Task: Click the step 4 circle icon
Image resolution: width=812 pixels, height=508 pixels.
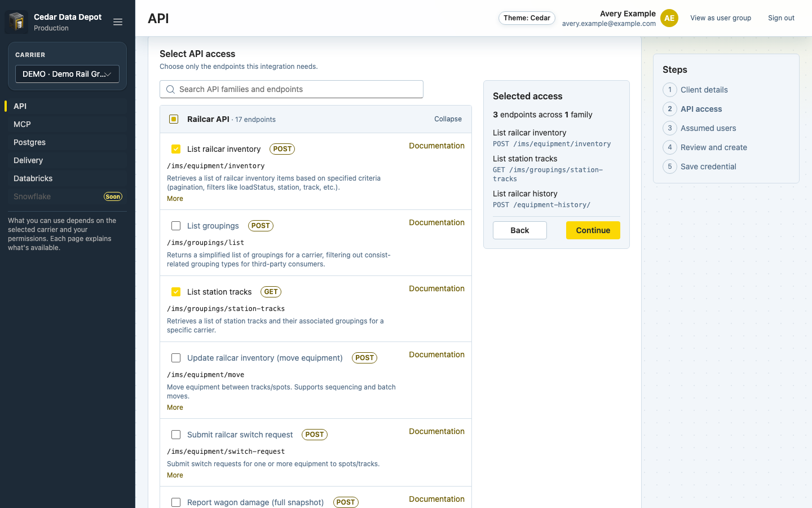Action: 670,147
